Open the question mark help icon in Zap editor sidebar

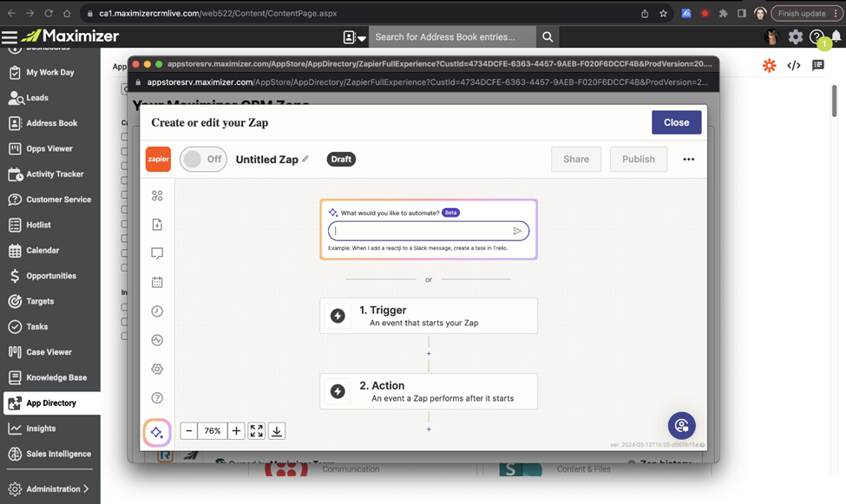tap(157, 397)
